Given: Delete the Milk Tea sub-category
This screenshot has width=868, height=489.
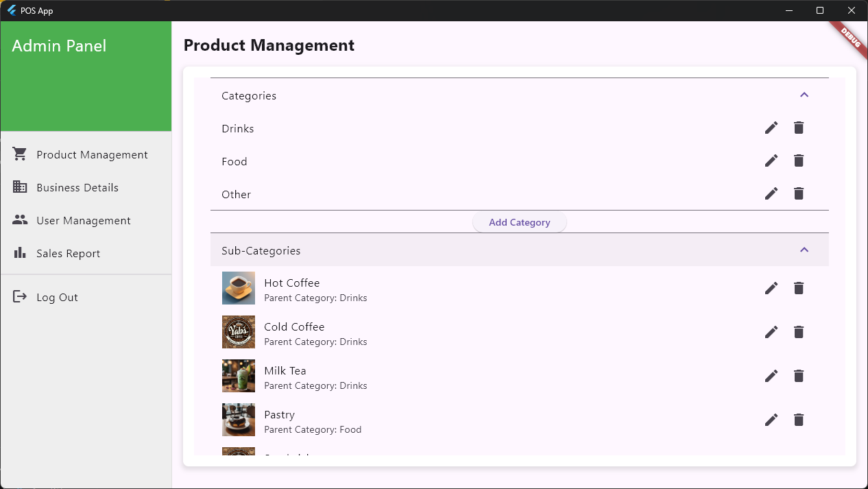Looking at the screenshot, I should [799, 376].
